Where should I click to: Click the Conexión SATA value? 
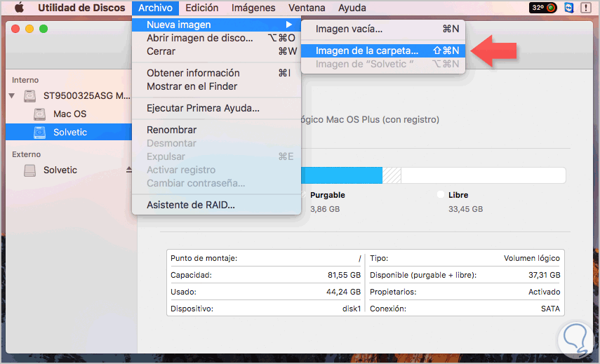[550, 309]
